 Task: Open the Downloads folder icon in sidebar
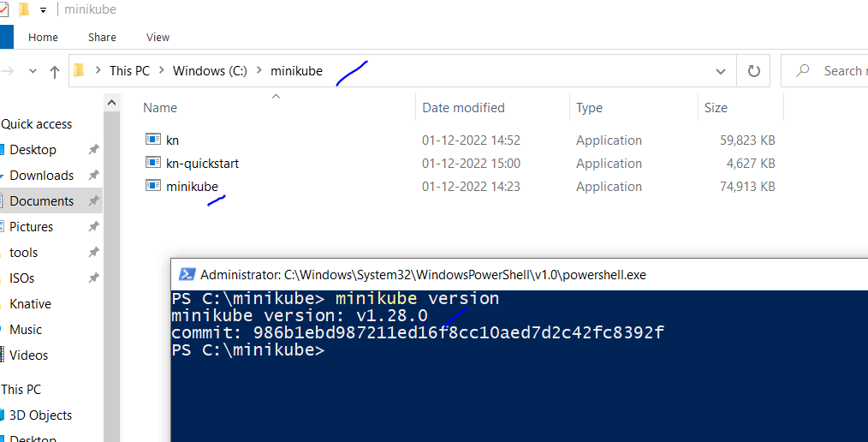(x=3, y=176)
